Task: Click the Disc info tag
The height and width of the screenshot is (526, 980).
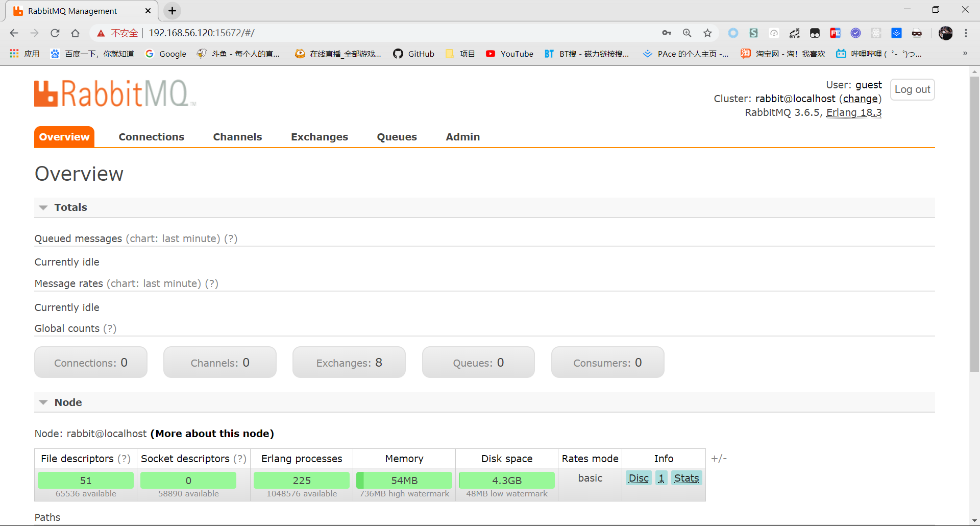Action: pyautogui.click(x=639, y=478)
